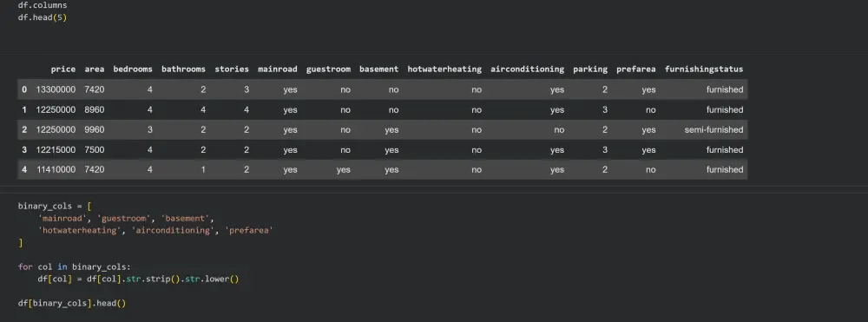Click the 'df.columns' code line
Image resolution: width=868 pixels, height=322 pixels.
(43, 5)
